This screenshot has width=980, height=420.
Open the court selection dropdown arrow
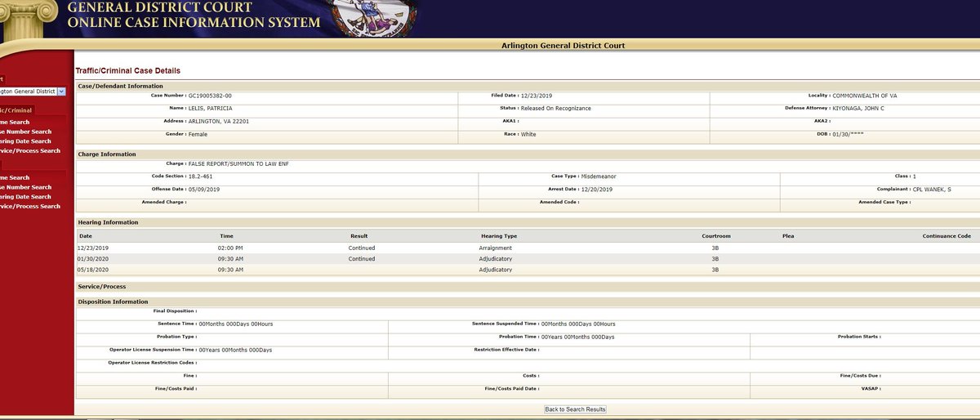coord(61,92)
